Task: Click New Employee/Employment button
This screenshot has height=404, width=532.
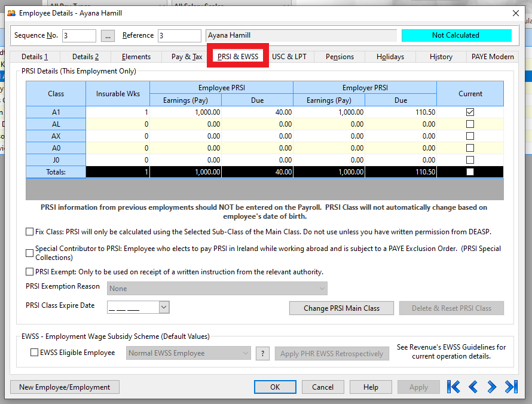Action: click(65, 387)
